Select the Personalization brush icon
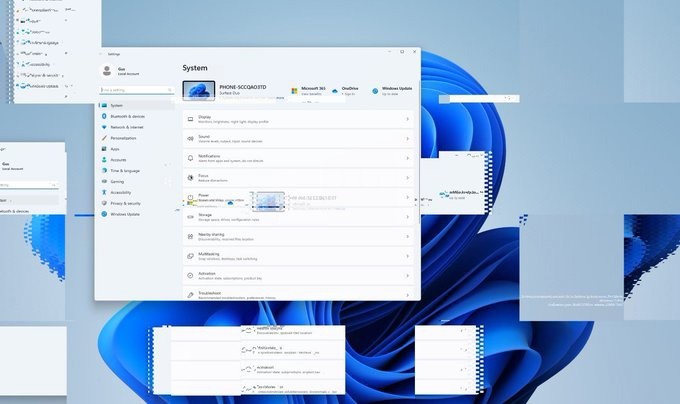Image resolution: width=680 pixels, height=404 pixels. [104, 138]
